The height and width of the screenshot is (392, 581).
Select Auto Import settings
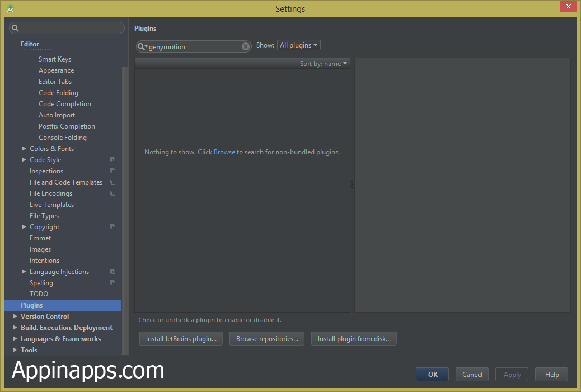57,115
